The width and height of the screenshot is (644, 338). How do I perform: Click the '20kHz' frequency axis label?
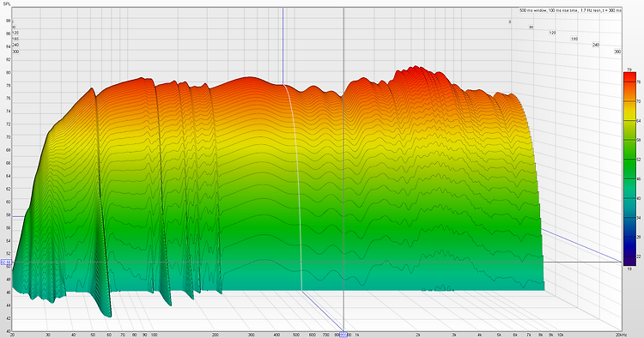coord(621,335)
